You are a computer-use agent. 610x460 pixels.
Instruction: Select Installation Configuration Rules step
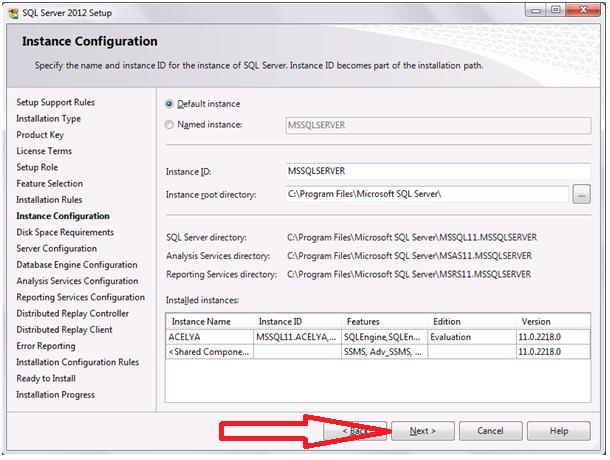(x=77, y=362)
